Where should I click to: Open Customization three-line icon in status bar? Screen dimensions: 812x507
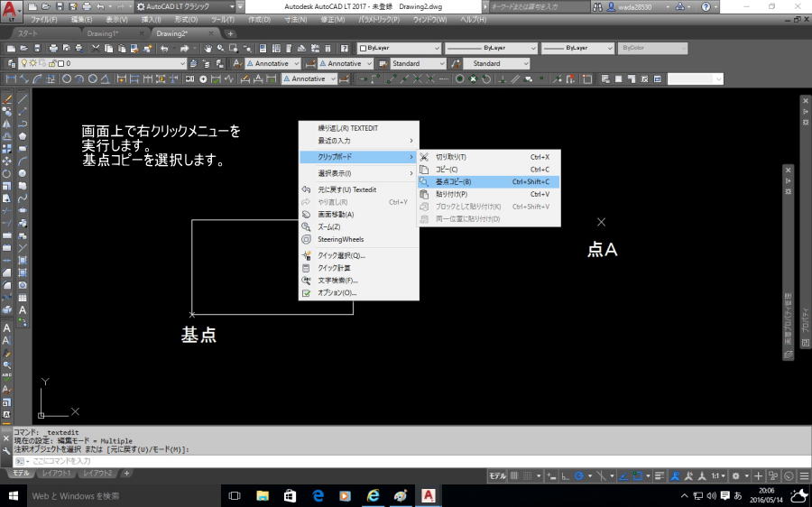(x=804, y=476)
